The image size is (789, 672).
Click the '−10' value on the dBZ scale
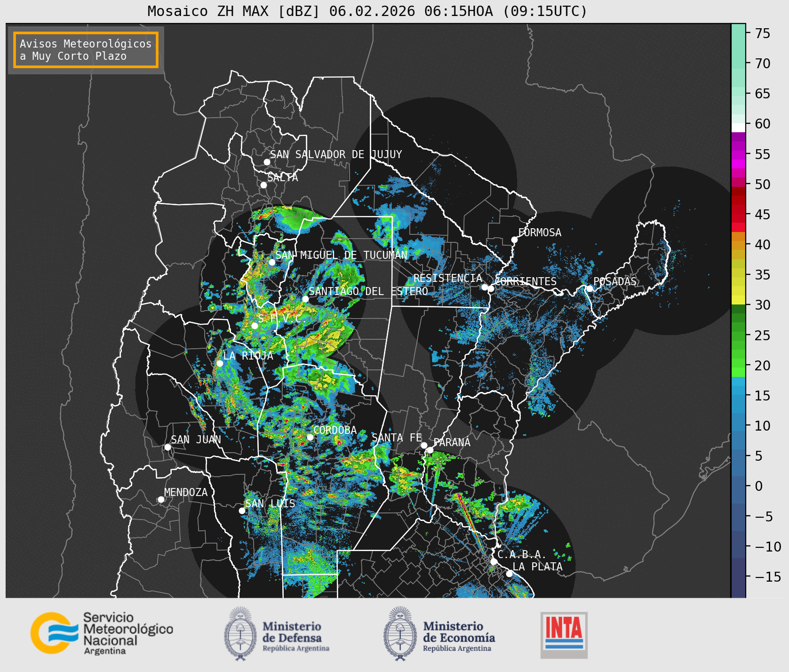[x=768, y=547]
